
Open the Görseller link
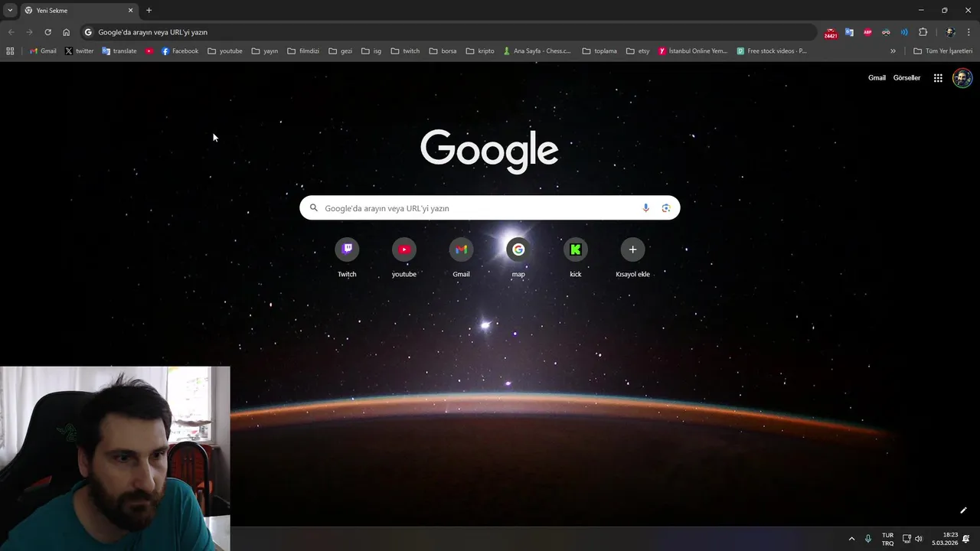coord(906,78)
